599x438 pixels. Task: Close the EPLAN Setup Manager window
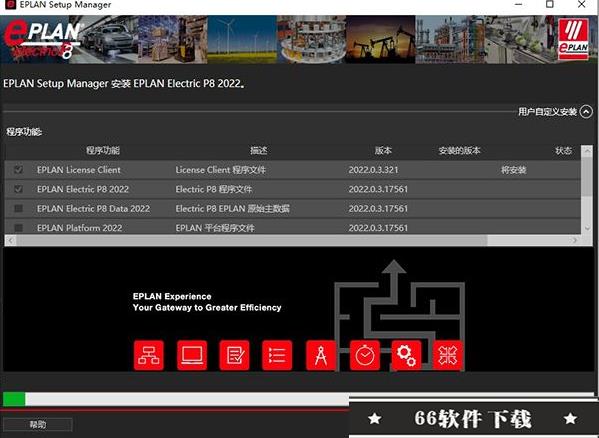point(581,4)
